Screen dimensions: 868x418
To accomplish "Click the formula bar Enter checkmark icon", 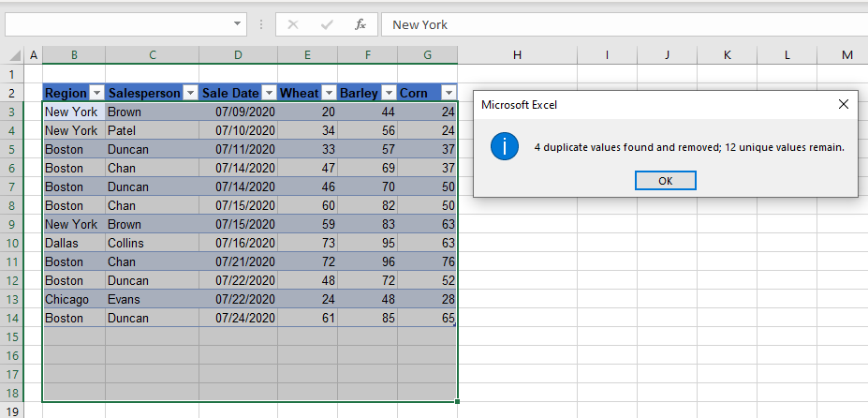I will click(326, 24).
